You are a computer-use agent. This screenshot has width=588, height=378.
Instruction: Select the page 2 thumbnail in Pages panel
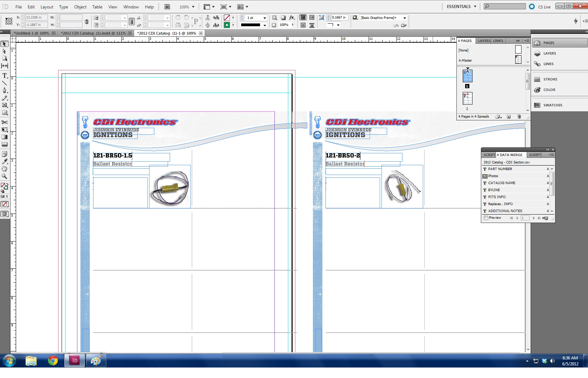(x=467, y=98)
